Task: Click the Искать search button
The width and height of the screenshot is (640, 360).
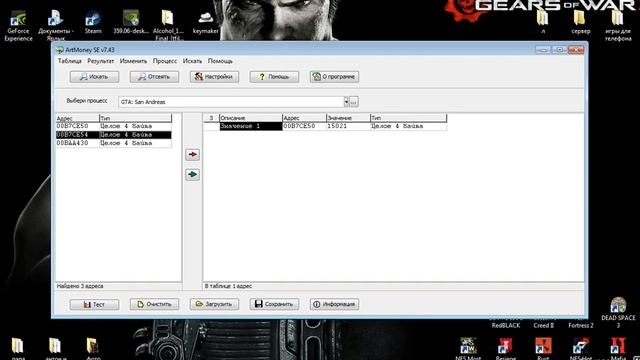Action: [x=94, y=77]
